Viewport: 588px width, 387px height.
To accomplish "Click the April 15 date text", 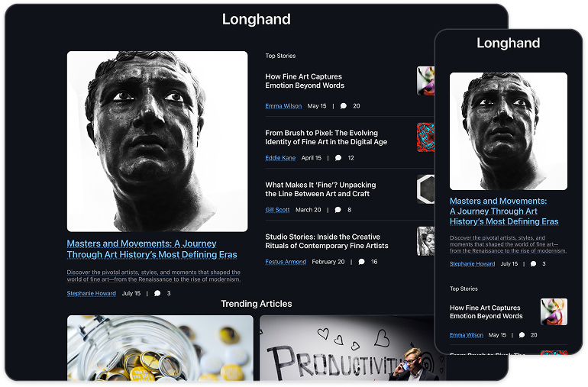I will point(312,158).
